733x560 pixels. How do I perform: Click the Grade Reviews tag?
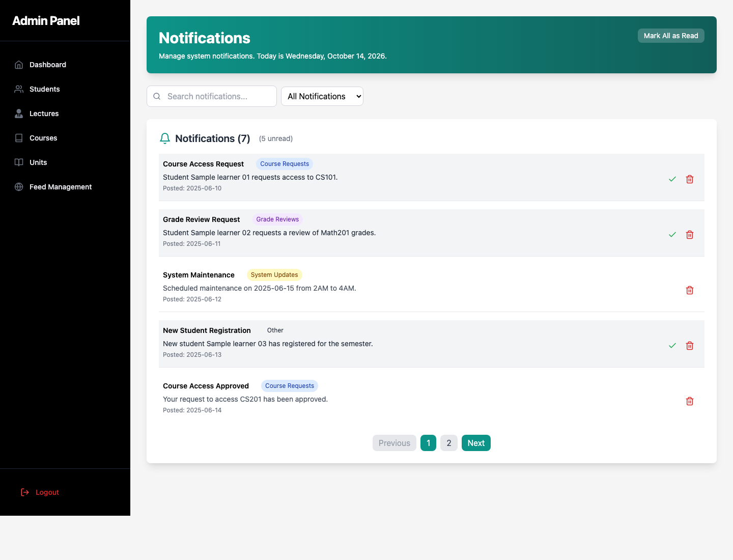277,219
